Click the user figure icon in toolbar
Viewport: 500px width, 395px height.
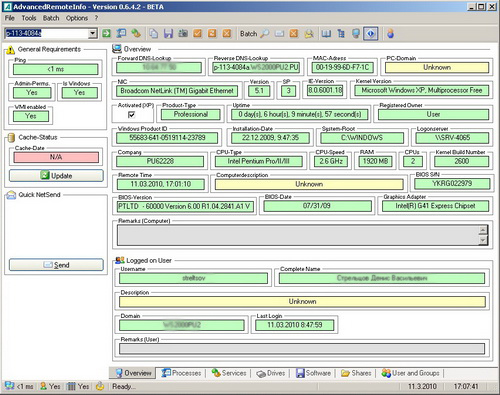[390, 33]
